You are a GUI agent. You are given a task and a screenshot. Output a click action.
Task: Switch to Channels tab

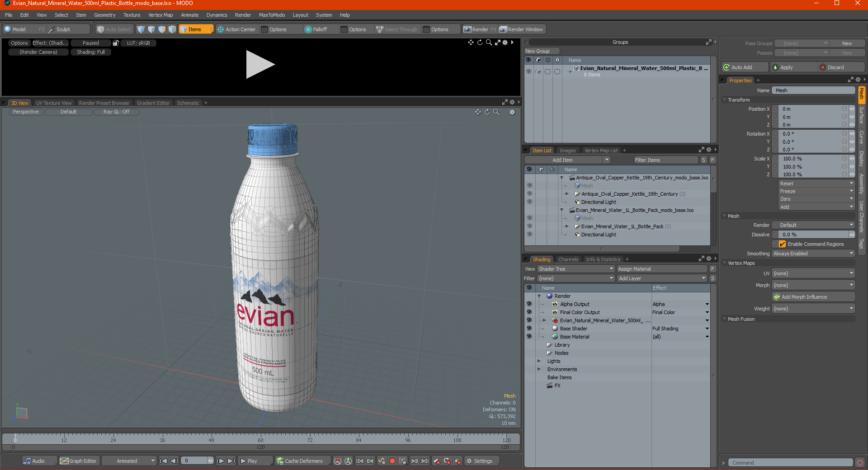[x=568, y=259]
